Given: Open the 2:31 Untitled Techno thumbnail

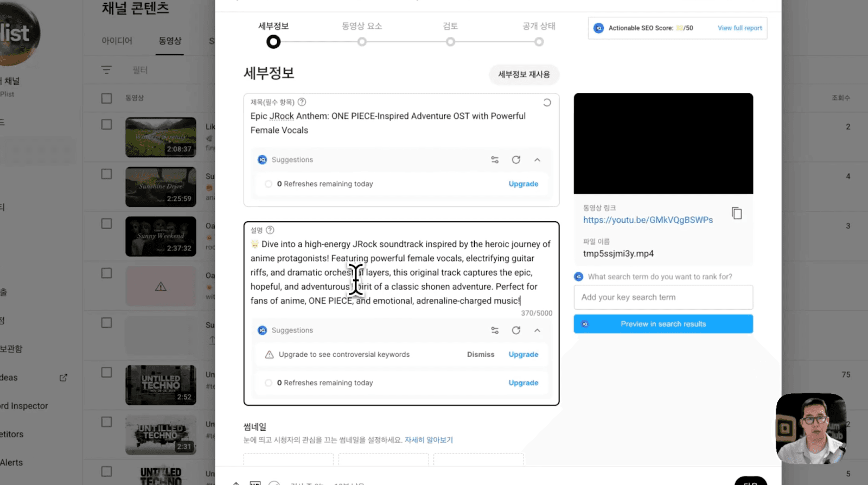Looking at the screenshot, I should click(x=161, y=435).
